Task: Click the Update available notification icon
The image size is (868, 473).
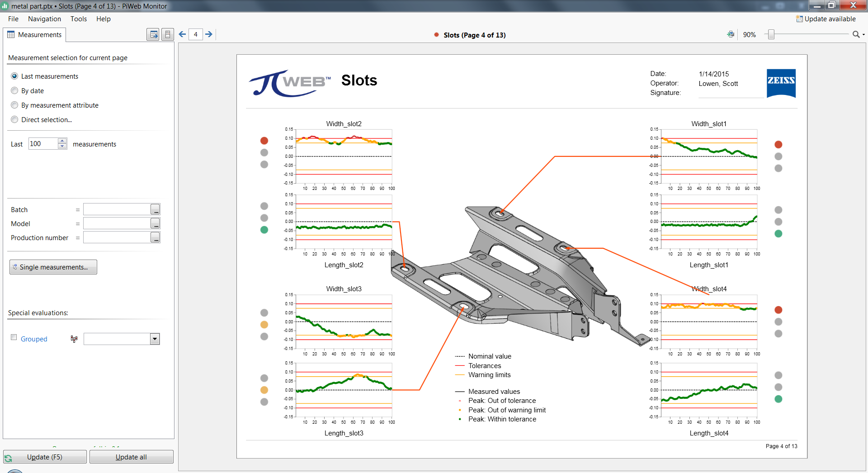Action: [798, 19]
